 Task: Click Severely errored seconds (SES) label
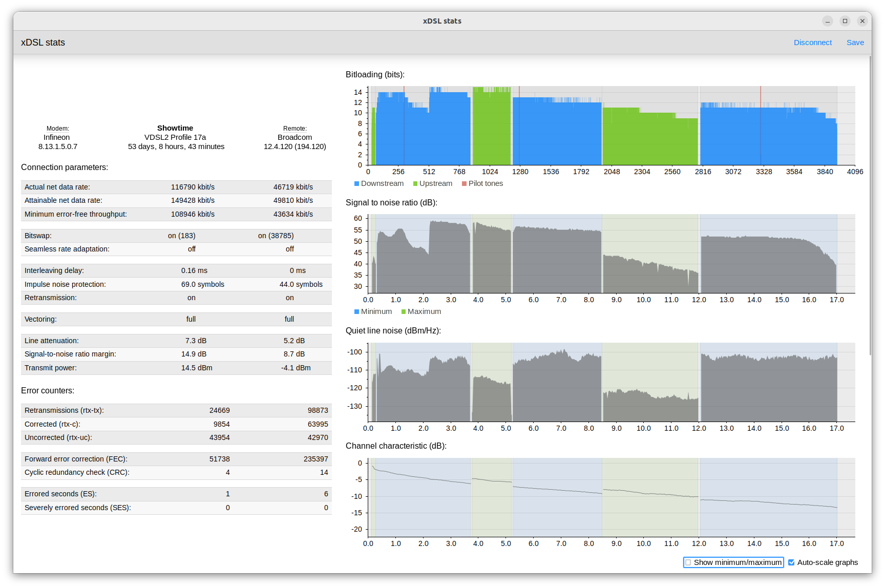pyautogui.click(x=78, y=508)
